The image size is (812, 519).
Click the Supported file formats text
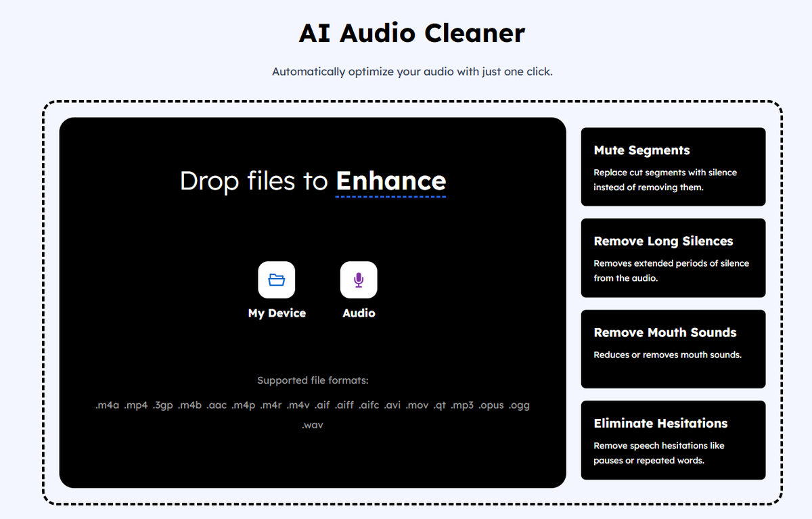pyautogui.click(x=312, y=380)
